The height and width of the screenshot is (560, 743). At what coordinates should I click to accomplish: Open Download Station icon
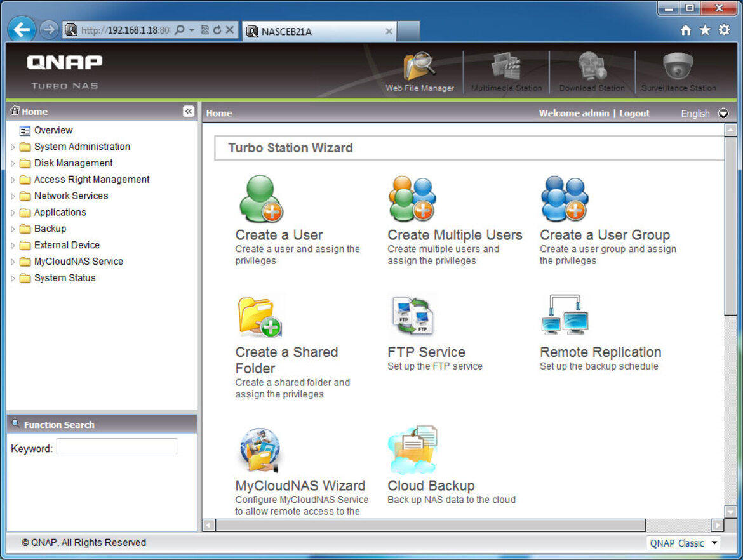[592, 67]
